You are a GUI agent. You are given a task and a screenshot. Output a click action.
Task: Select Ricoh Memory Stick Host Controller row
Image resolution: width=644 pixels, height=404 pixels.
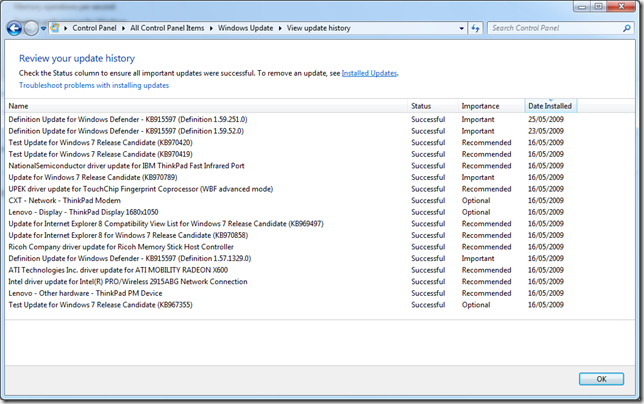coord(320,247)
